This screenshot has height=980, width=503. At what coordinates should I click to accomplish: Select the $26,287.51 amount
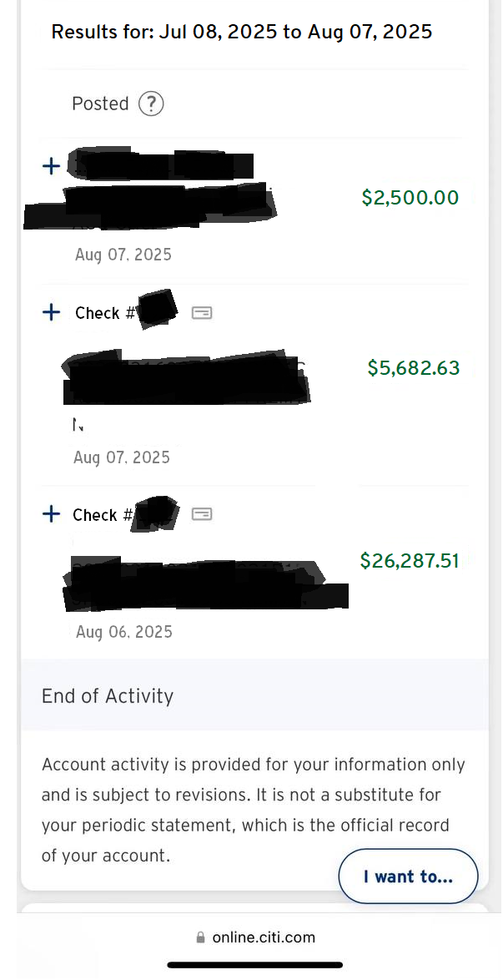[x=410, y=561]
